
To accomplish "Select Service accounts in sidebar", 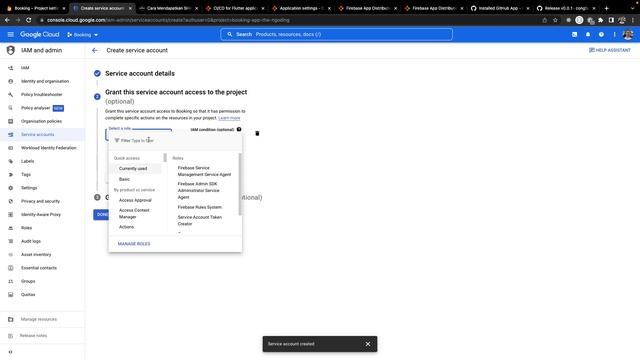I will [42, 134].
